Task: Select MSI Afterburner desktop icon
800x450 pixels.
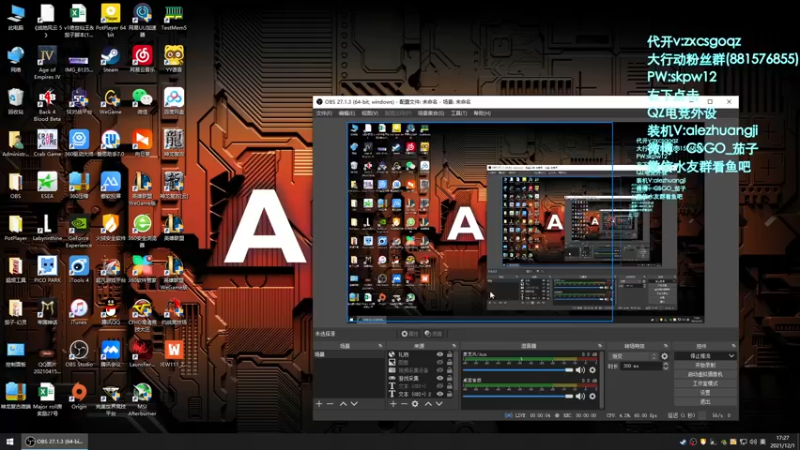Action: [x=142, y=399]
